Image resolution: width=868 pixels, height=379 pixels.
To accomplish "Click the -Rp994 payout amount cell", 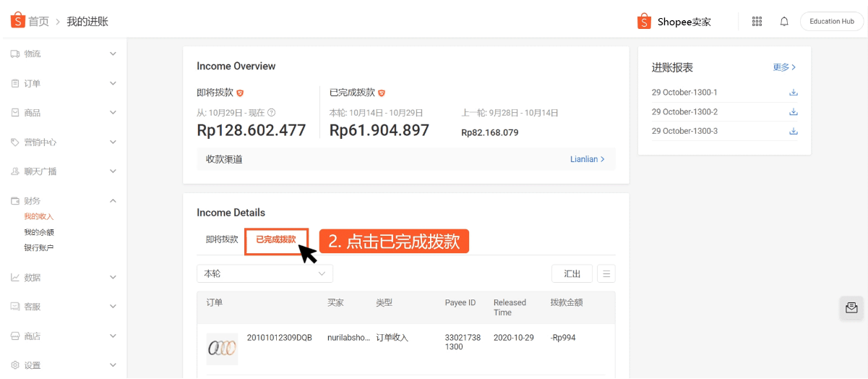I will click(563, 338).
